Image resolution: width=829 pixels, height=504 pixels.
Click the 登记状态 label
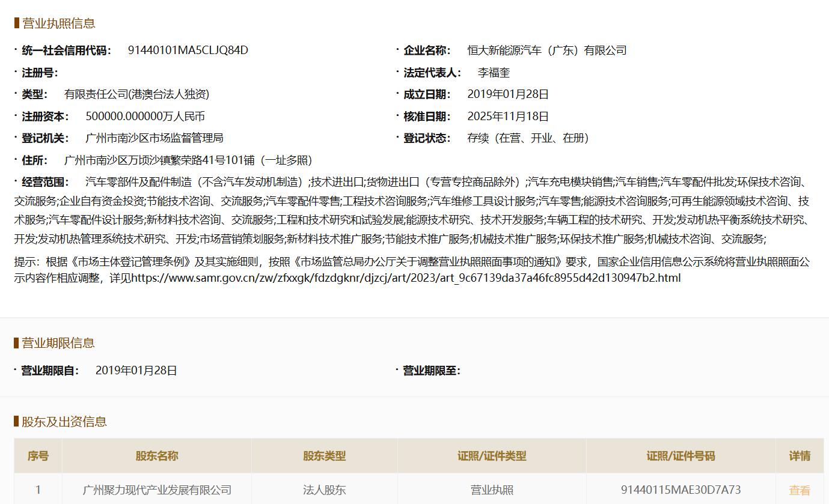pos(427,138)
